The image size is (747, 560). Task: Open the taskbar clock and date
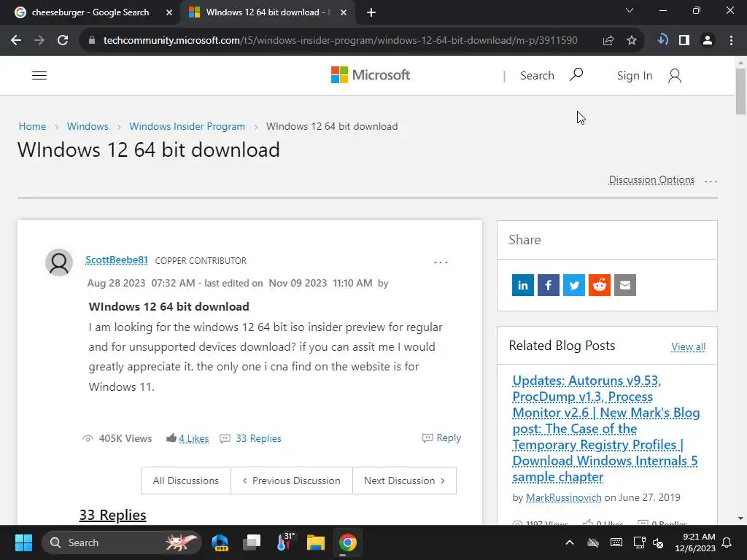pos(695,542)
